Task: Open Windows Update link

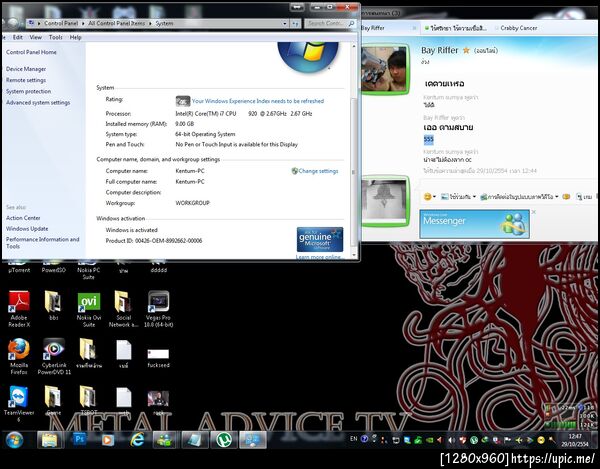Action: (27, 228)
